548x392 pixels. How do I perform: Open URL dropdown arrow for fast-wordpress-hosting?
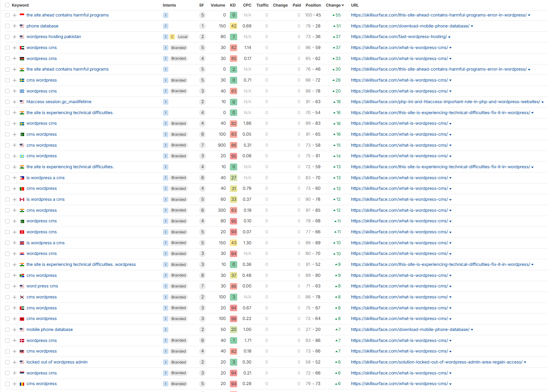click(449, 37)
